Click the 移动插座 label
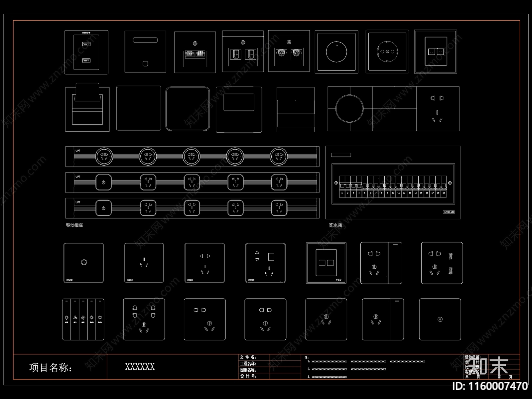532x399 pixels. pos(74,225)
